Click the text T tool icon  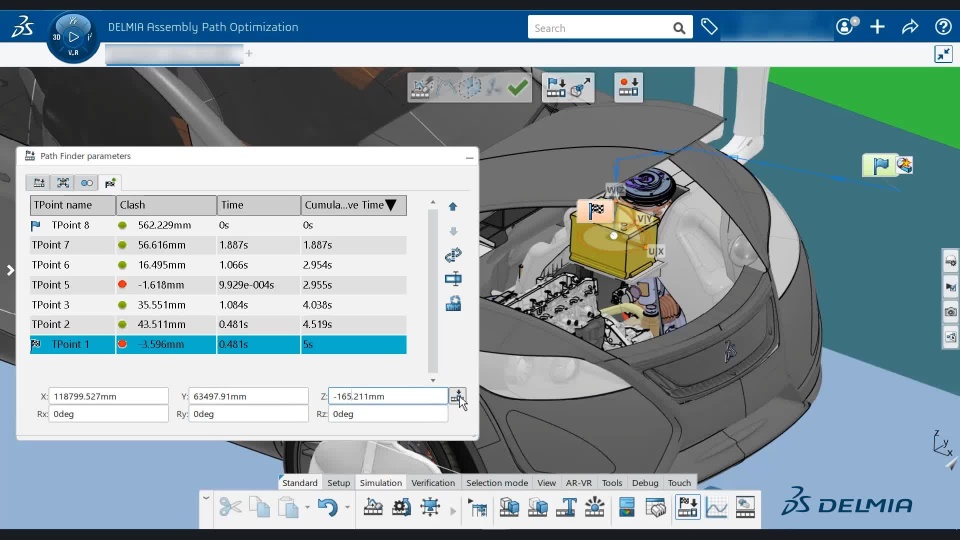tap(566, 507)
